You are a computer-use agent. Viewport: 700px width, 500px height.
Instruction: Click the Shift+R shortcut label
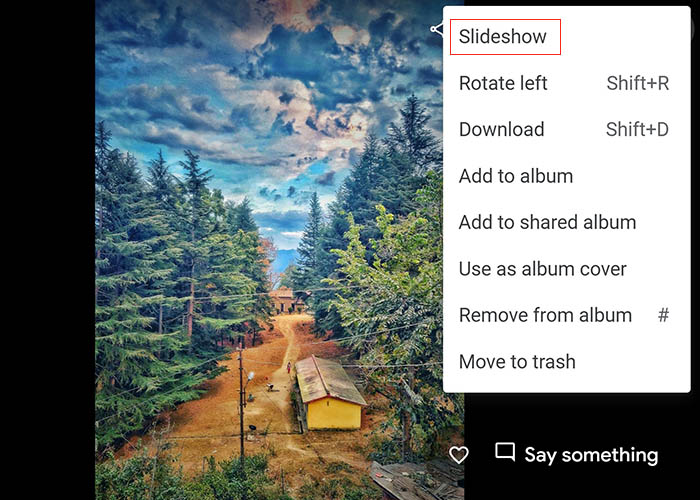click(x=638, y=83)
